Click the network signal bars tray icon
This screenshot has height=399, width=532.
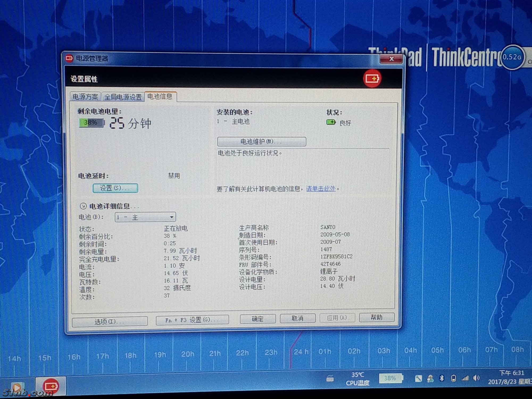click(465, 378)
